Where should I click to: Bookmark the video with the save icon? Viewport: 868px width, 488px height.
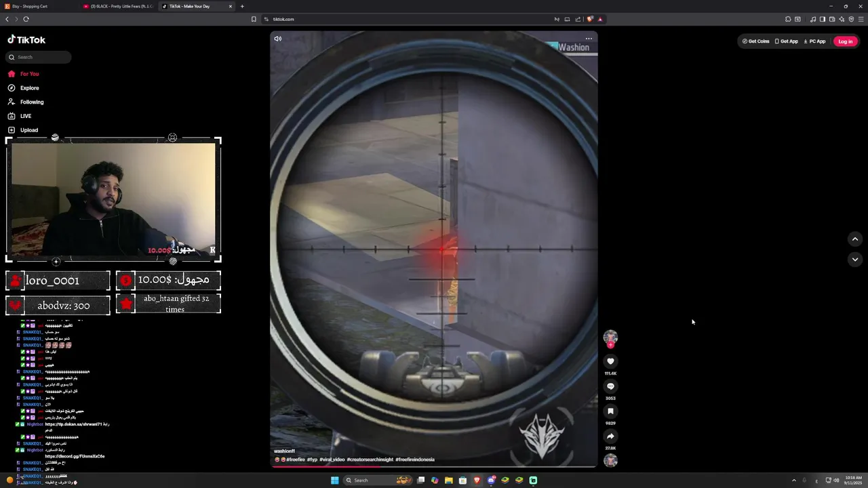[x=610, y=411]
